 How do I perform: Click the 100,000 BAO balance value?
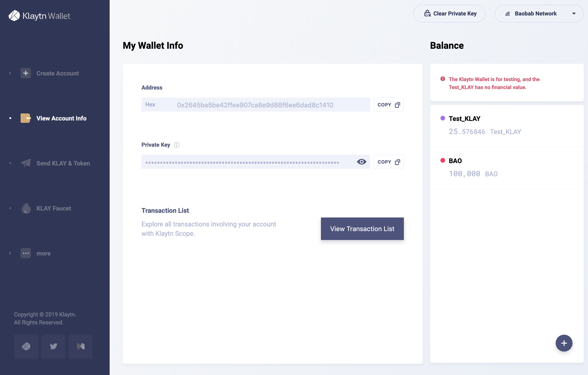click(x=473, y=174)
